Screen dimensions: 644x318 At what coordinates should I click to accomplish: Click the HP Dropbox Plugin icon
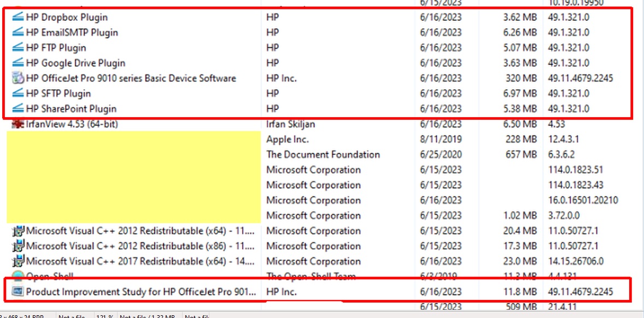click(18, 17)
